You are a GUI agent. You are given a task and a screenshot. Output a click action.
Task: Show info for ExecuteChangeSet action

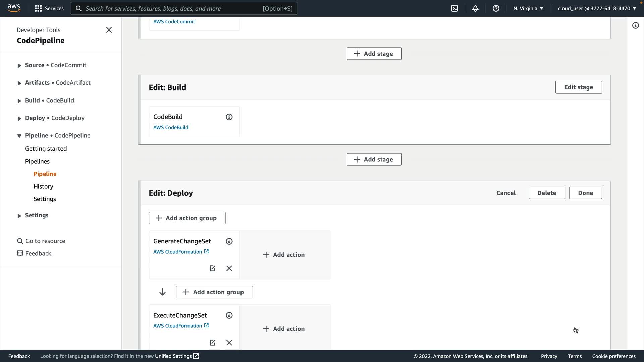click(229, 315)
